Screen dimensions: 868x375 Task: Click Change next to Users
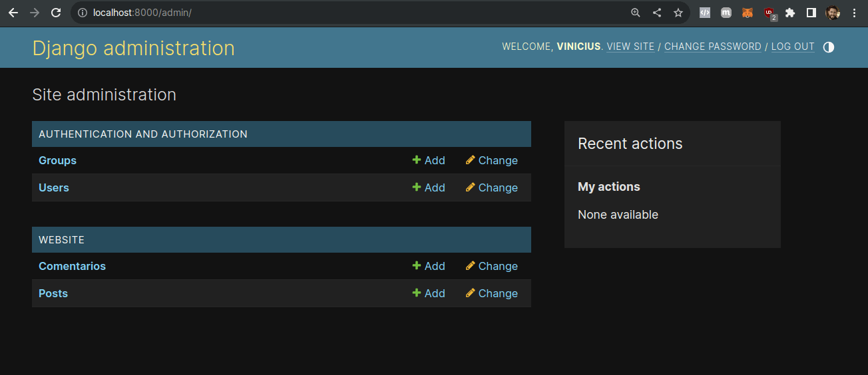[492, 187]
